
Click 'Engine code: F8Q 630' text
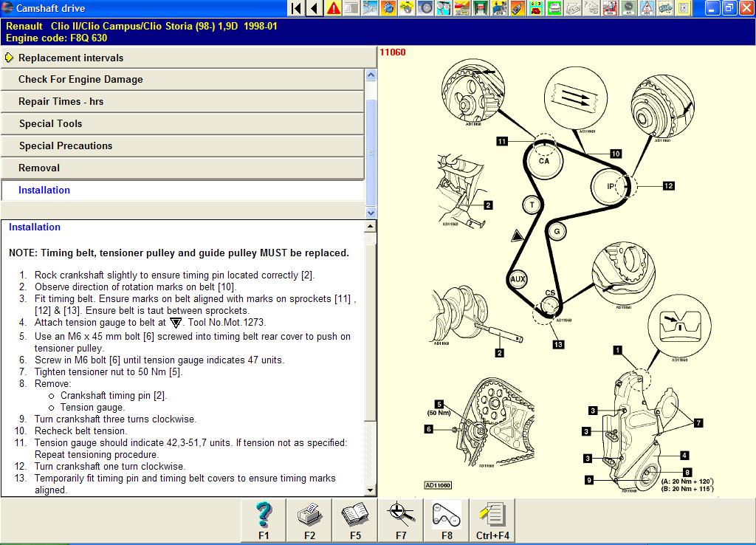[56, 38]
